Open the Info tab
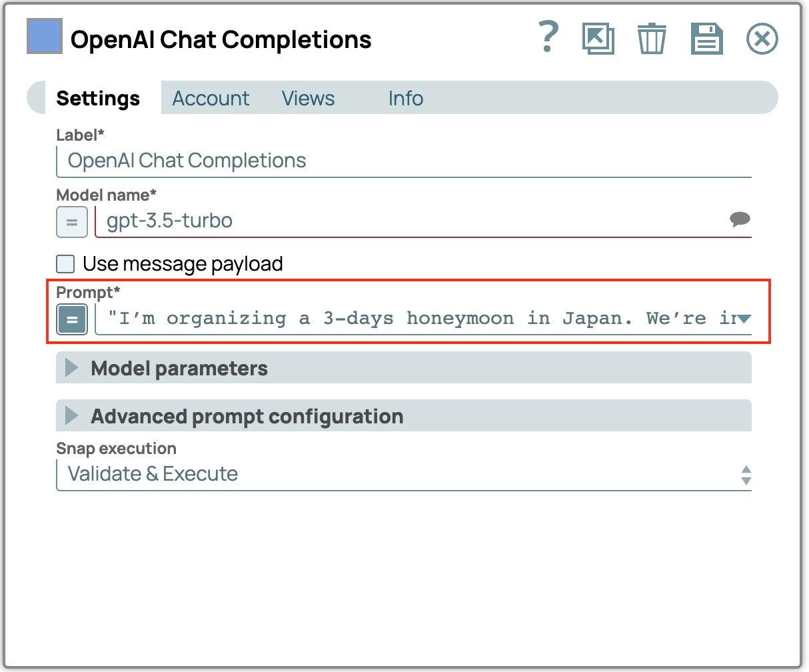 point(405,98)
